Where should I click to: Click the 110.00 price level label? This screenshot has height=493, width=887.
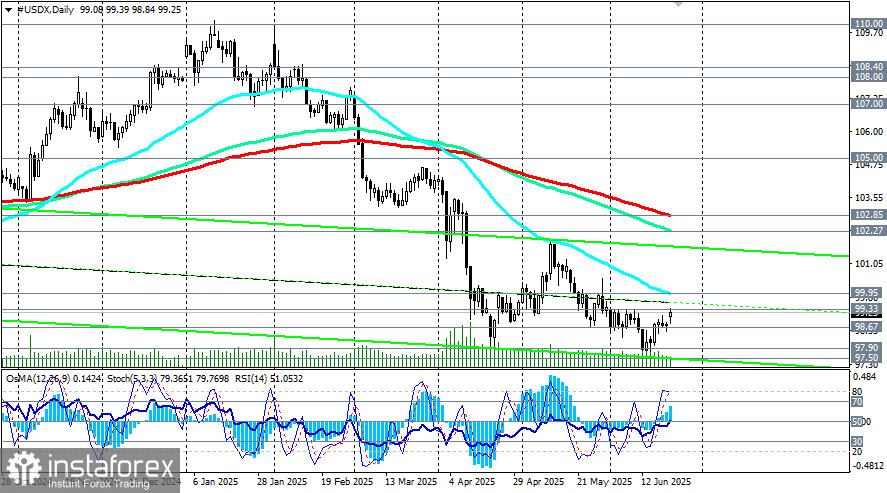pyautogui.click(x=868, y=24)
